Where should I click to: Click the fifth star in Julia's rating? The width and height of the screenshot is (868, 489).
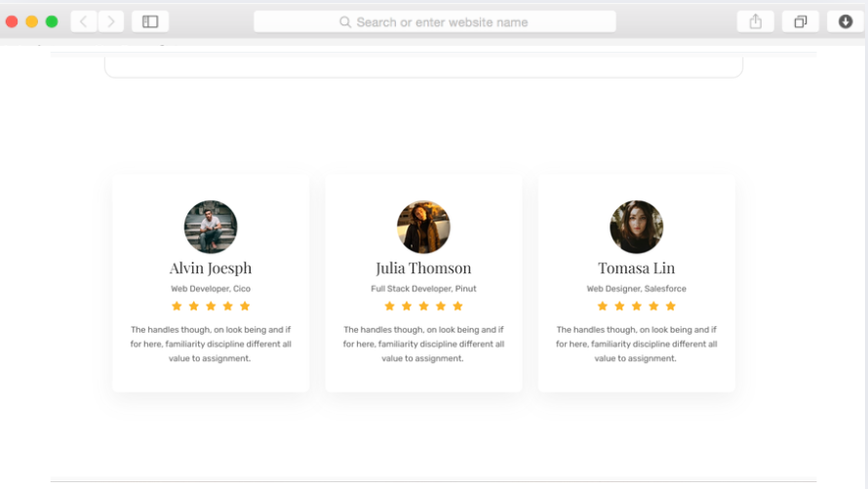tap(457, 306)
